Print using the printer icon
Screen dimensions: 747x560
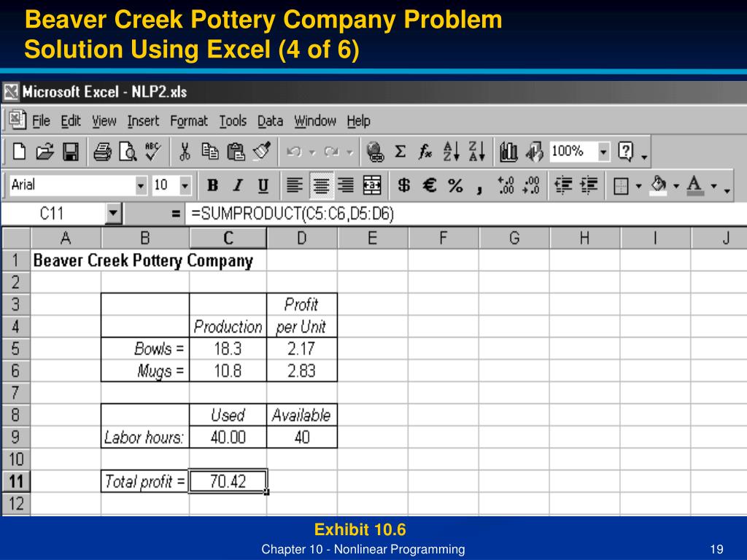[102, 152]
